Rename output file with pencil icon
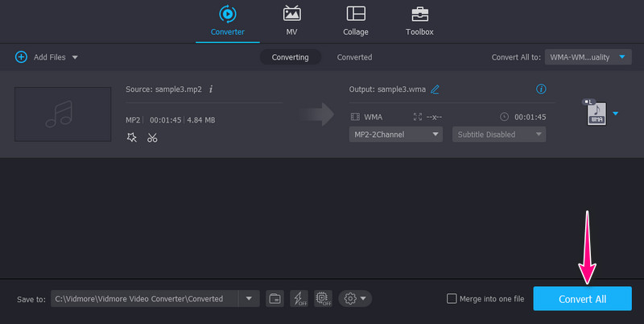 click(436, 89)
